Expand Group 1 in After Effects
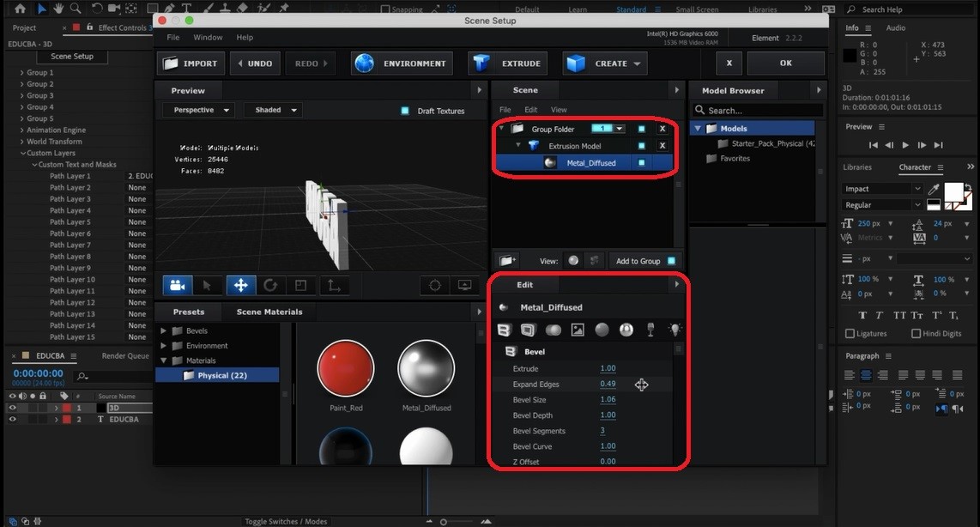 click(x=21, y=72)
